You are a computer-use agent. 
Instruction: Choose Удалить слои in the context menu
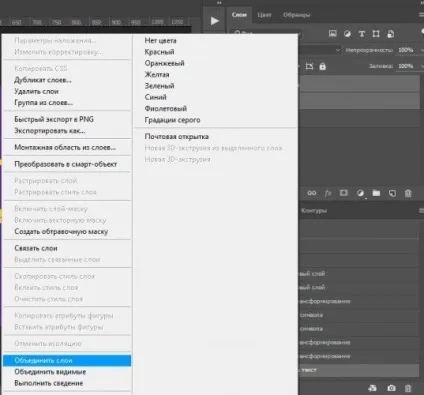36,91
